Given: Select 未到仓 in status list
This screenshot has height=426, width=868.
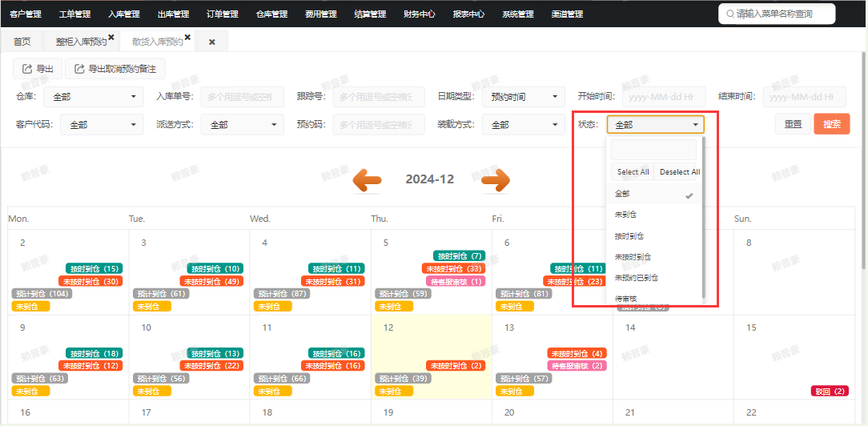Looking at the screenshot, I should click(653, 215).
